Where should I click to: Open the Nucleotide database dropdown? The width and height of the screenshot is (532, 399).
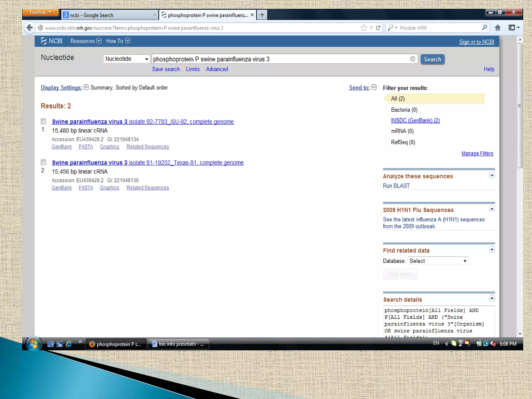127,59
